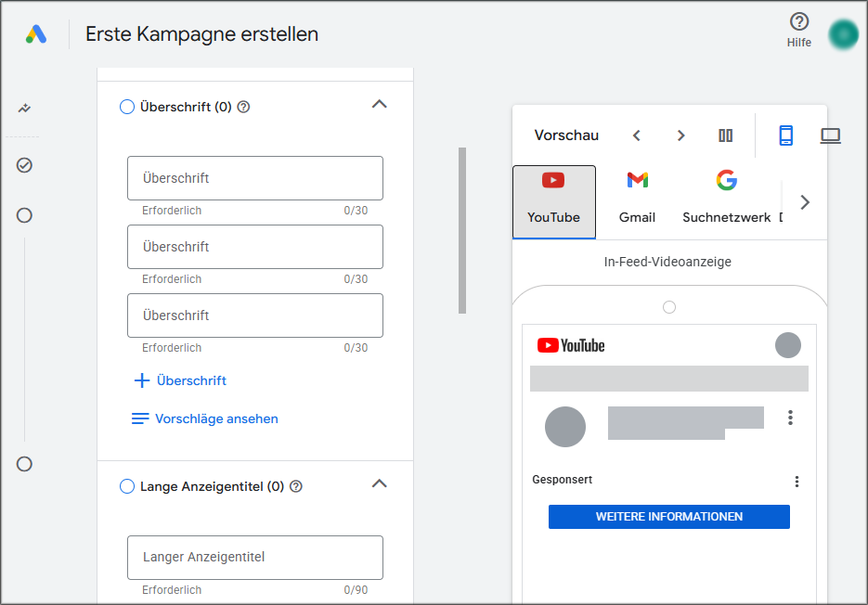Select the Lange Anzeigentitel radio button
Screen dimensions: 868x605
pos(125,485)
